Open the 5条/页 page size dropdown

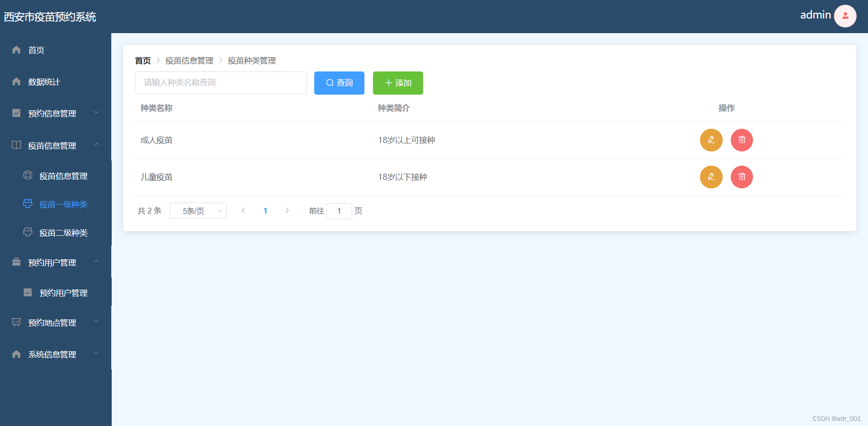pos(198,211)
